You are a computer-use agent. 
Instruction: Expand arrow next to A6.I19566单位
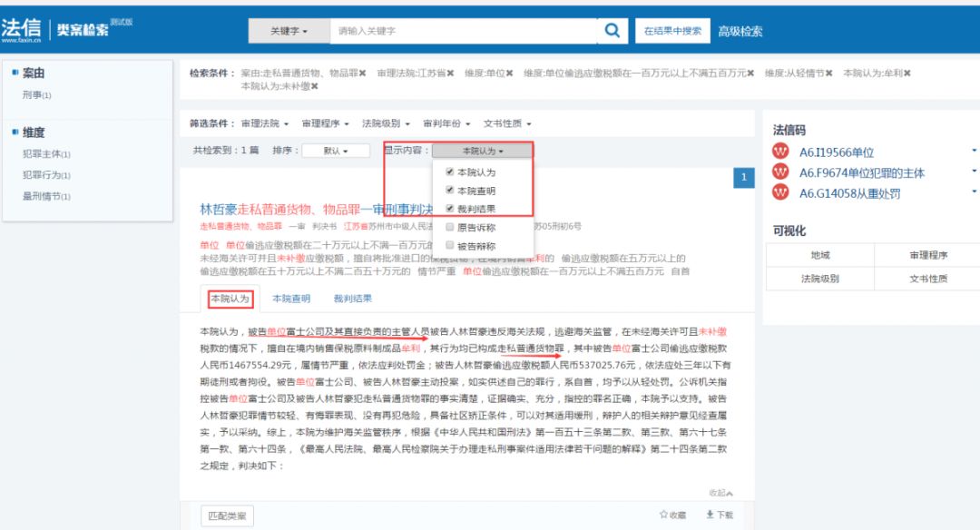point(974,151)
